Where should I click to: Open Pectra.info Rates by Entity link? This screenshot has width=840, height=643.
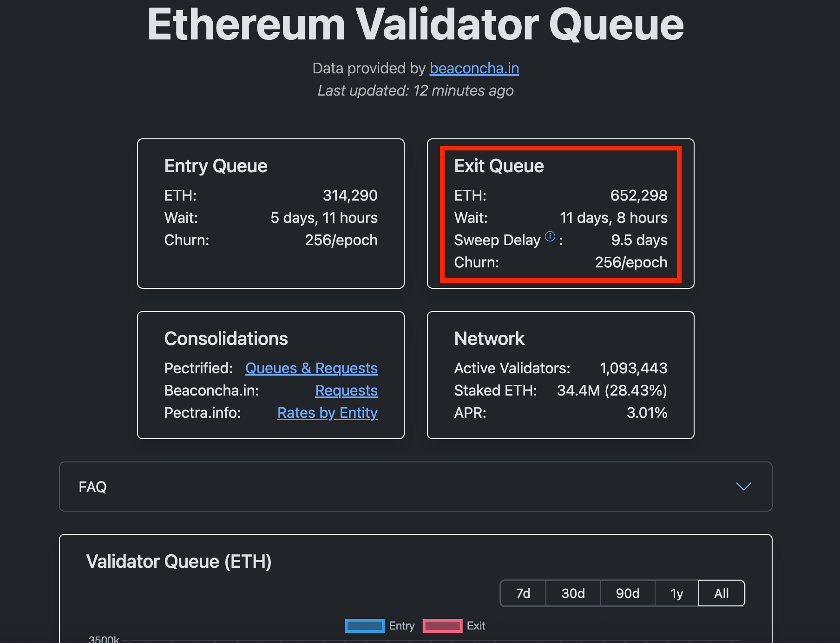pos(328,413)
